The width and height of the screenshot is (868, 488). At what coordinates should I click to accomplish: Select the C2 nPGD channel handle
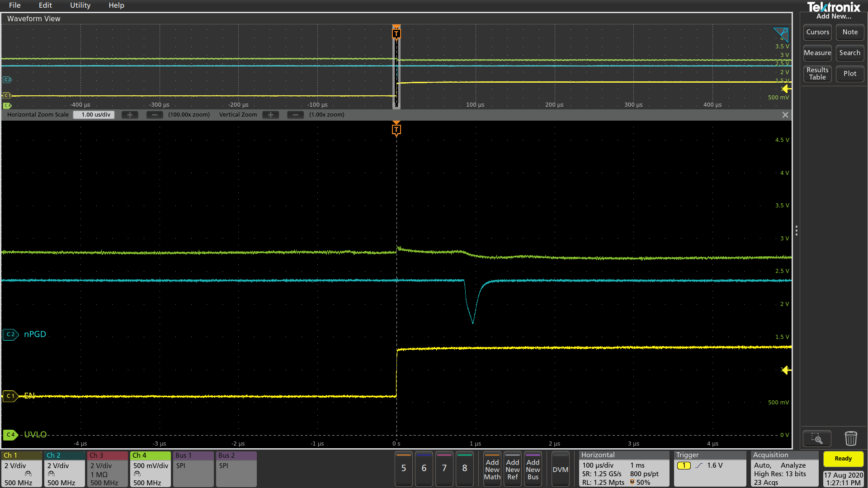(10, 334)
